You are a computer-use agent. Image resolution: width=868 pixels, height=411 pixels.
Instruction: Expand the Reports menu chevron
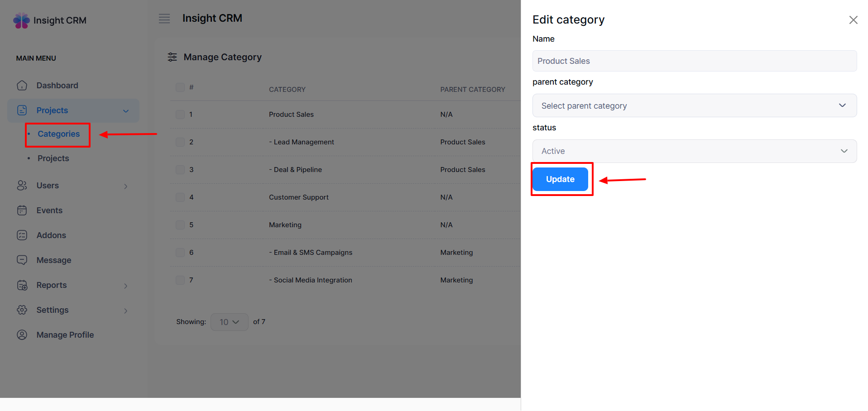(125, 286)
